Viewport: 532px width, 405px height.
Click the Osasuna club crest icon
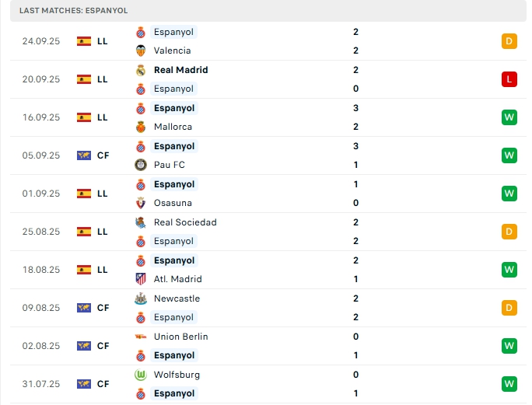click(141, 203)
